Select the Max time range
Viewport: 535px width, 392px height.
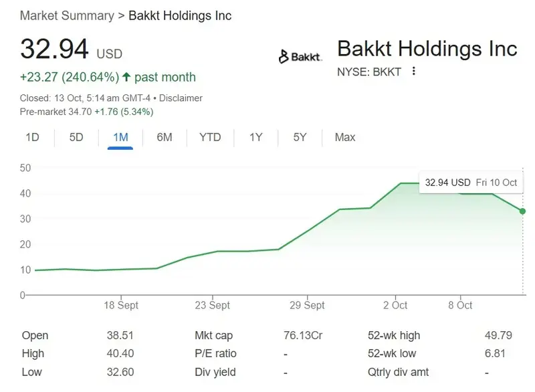pos(344,137)
